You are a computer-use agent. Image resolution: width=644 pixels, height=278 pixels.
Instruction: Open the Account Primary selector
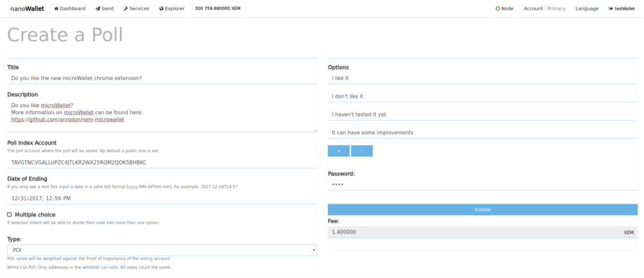[x=545, y=8]
